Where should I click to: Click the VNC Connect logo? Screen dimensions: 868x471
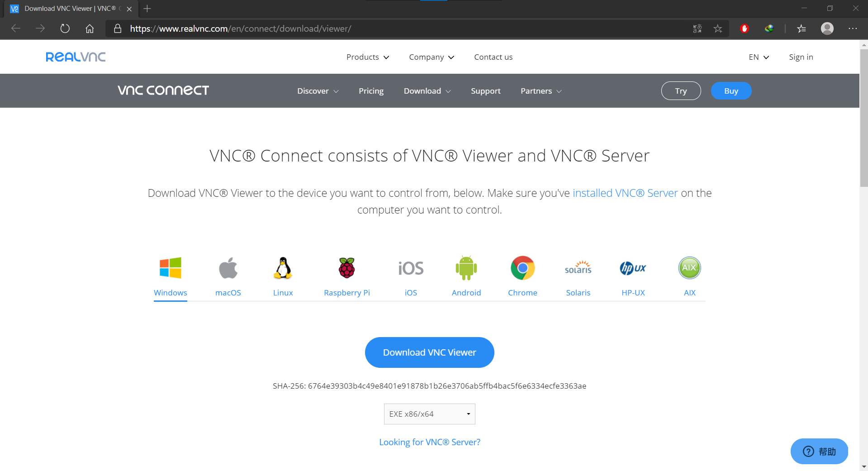[x=163, y=90]
